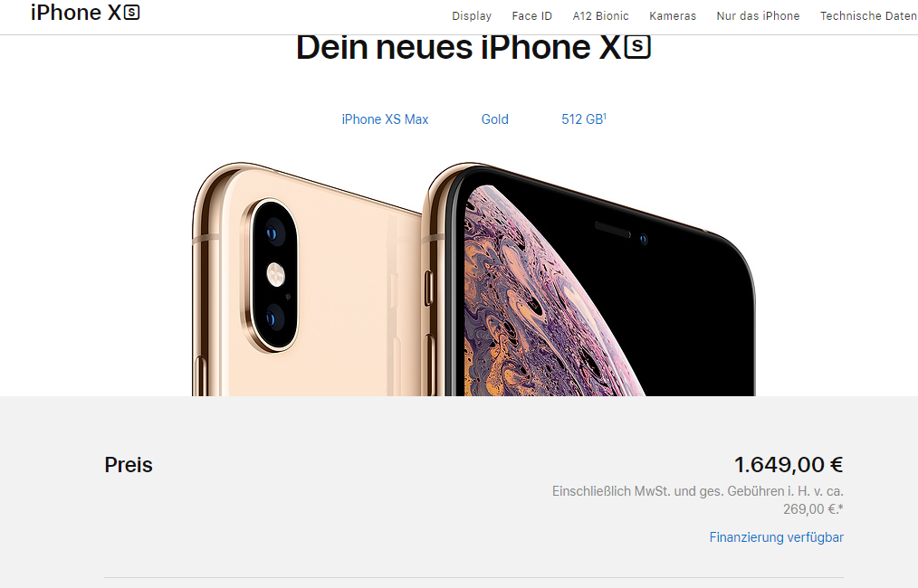Click the 1.649,00 € price text
This screenshot has width=918, height=588.
788,465
